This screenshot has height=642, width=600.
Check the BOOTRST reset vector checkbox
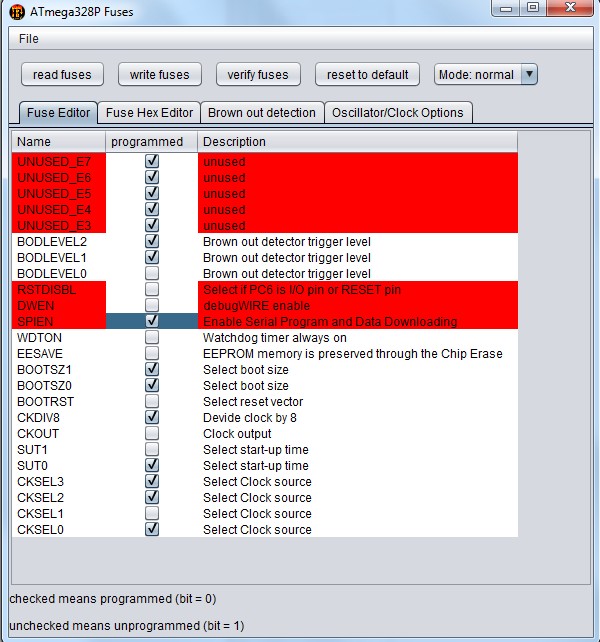(152, 401)
